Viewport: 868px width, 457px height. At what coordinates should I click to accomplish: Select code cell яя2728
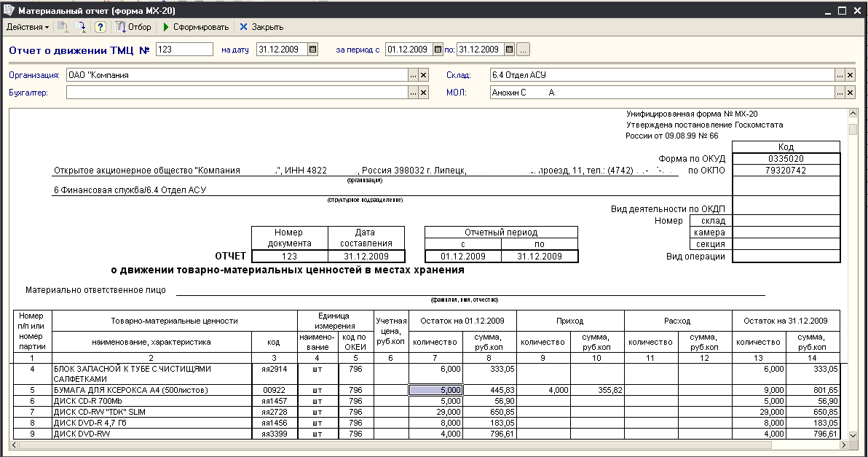click(x=275, y=412)
